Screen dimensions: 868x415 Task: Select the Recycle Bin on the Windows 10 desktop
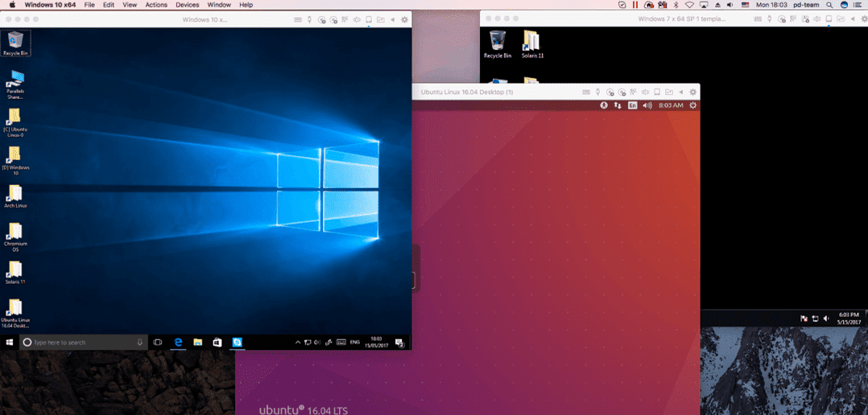click(15, 43)
